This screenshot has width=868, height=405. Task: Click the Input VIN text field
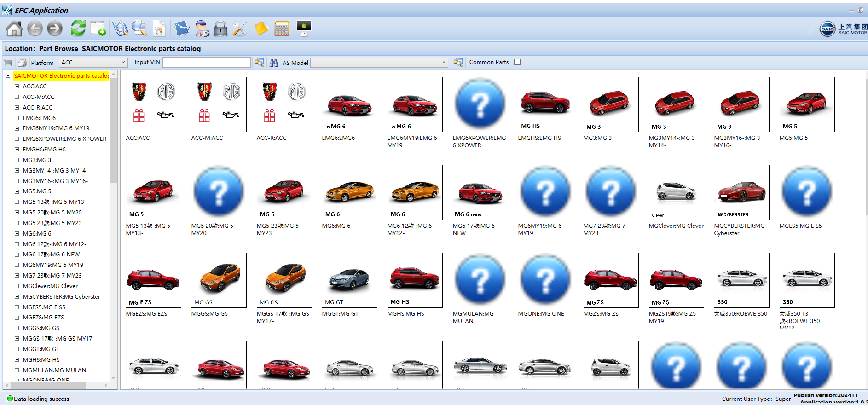point(207,62)
